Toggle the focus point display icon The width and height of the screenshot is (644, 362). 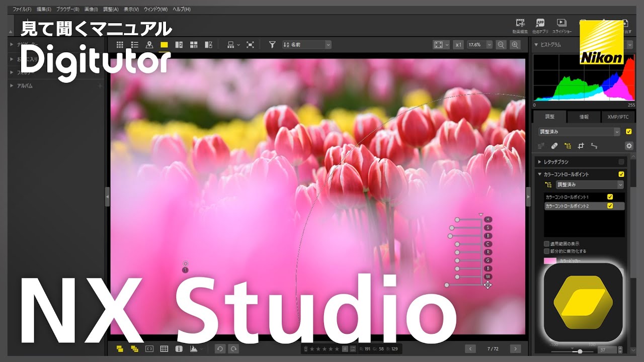149,348
